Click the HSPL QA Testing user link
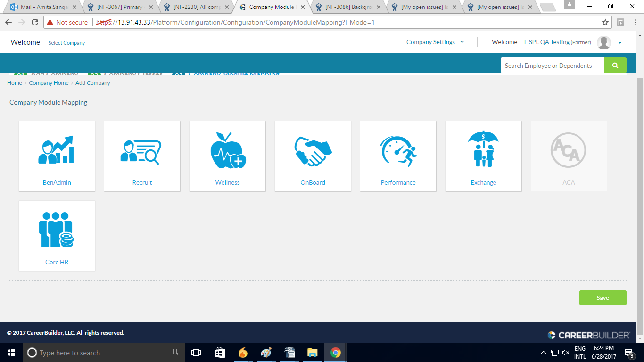This screenshot has width=644, height=362. pyautogui.click(x=547, y=42)
